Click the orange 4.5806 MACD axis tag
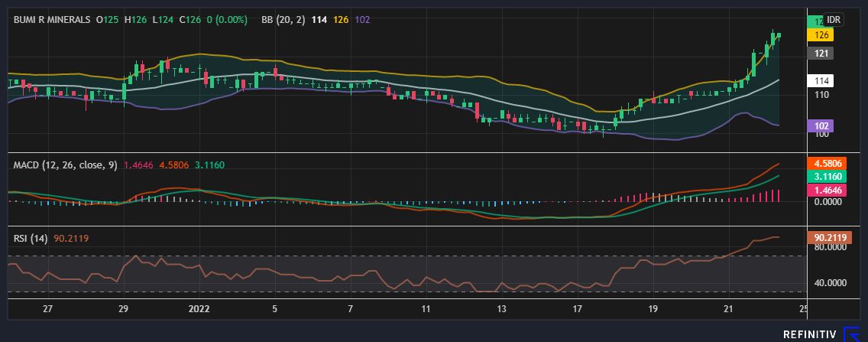The height and width of the screenshot is (342, 868). tap(825, 164)
